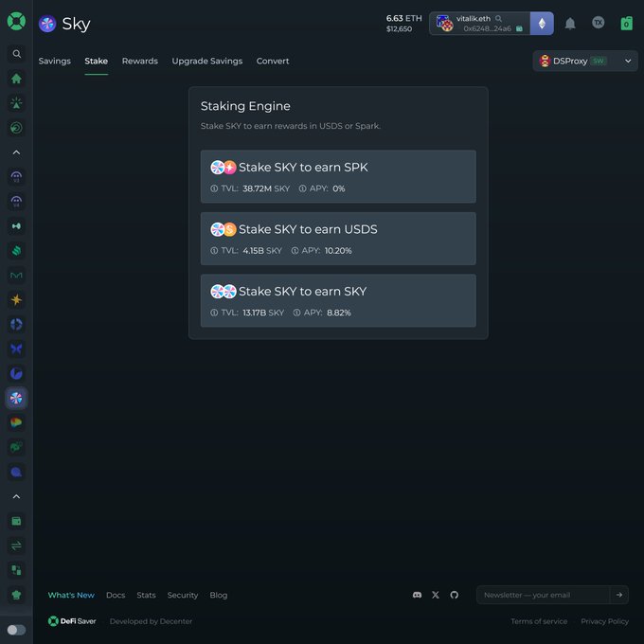Click the info icon beside SPK TVL

tap(214, 188)
